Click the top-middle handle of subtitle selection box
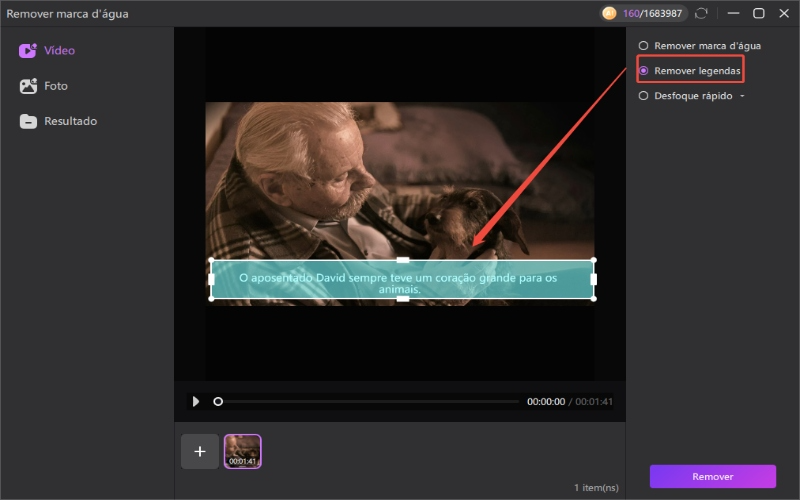The height and width of the screenshot is (500, 800). point(403,260)
